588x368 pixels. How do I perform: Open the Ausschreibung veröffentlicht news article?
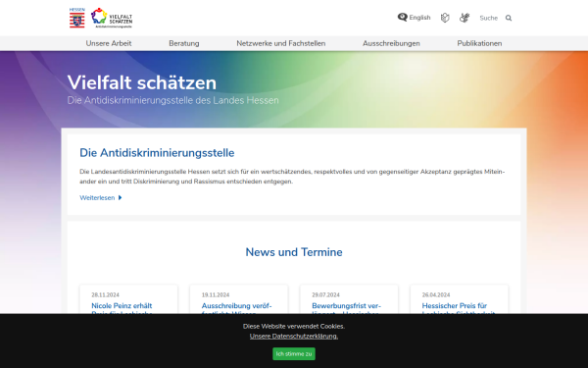236,308
